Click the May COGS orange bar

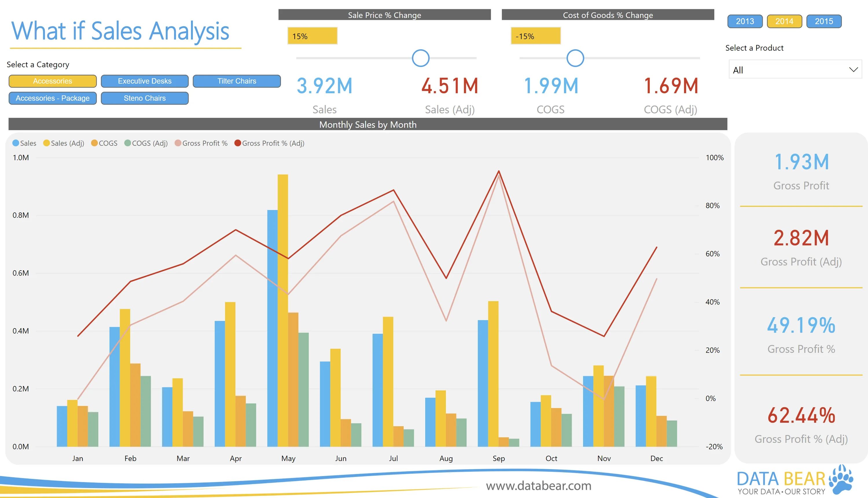[293, 380]
